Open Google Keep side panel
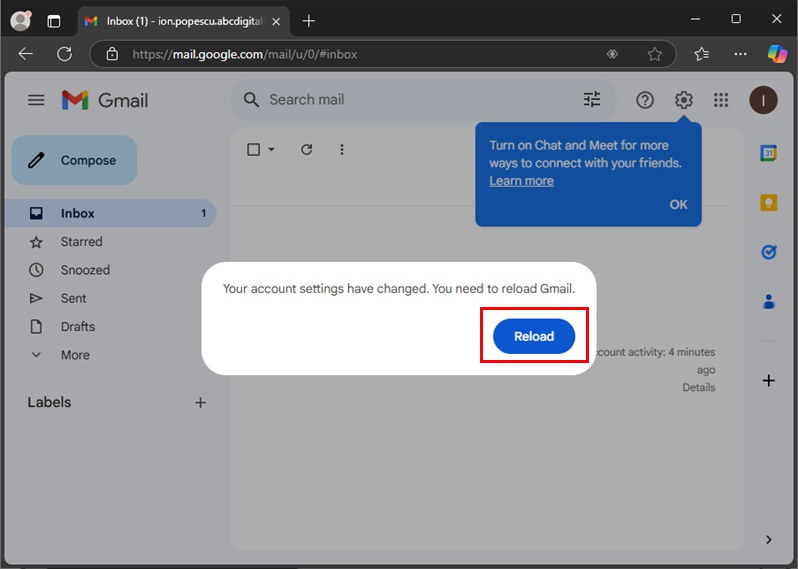The height and width of the screenshot is (569, 798). coord(768,203)
